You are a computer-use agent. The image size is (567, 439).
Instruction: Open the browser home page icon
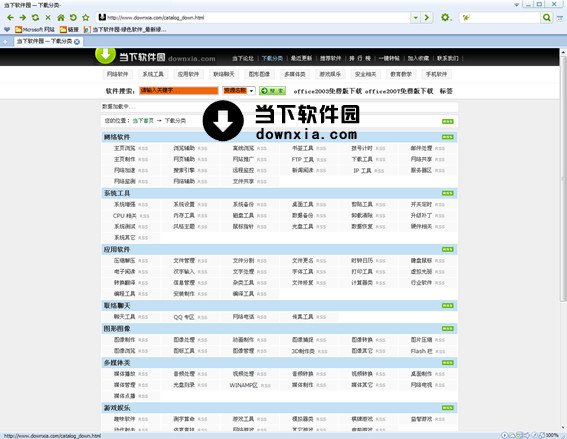click(61, 17)
